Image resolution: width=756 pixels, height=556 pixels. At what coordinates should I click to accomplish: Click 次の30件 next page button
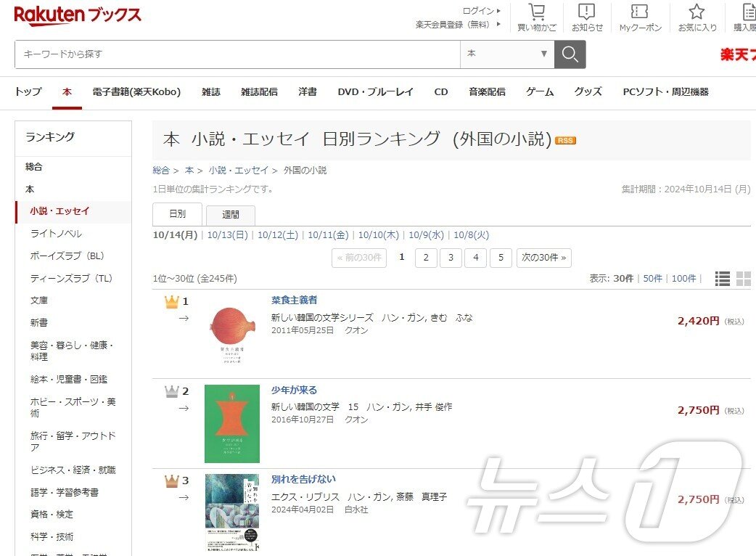[x=544, y=258]
